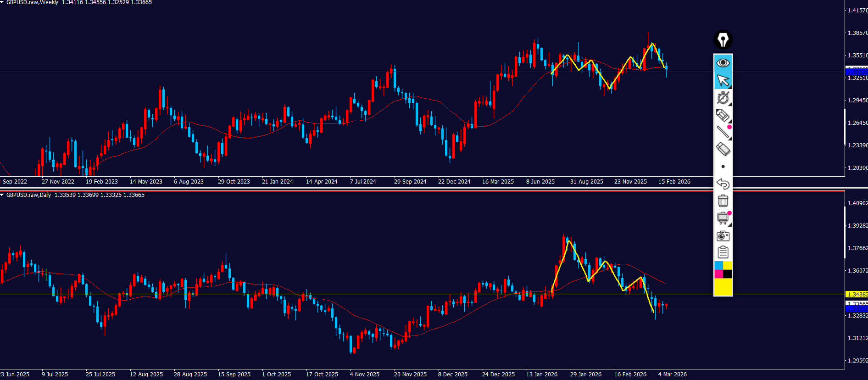Select the pencil drawing tool
Screen dimensions: 868x380
[x=723, y=115]
